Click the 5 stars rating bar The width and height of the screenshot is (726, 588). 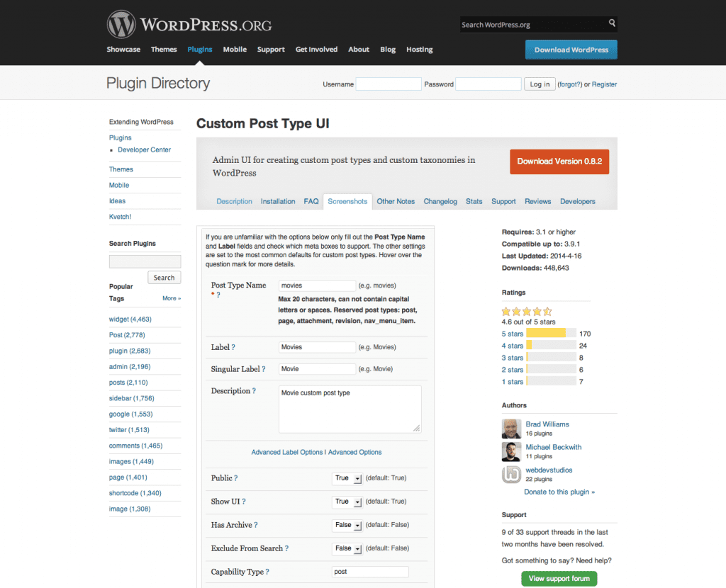551,334
